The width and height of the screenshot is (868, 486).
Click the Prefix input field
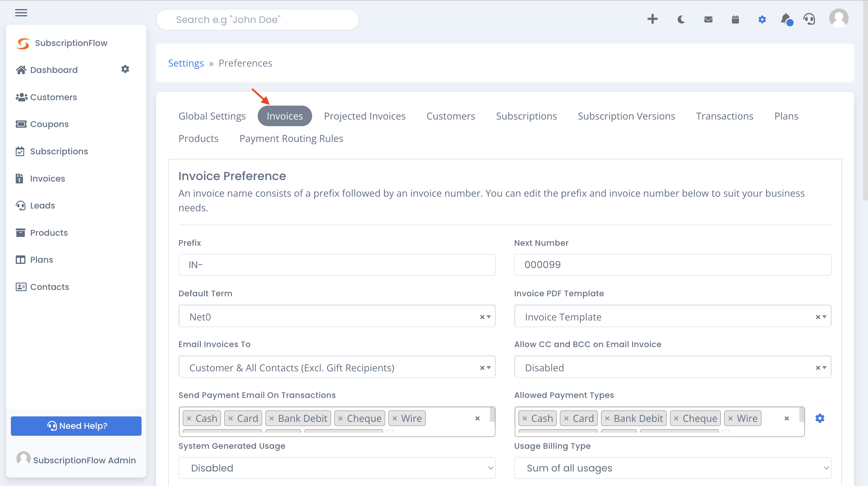coord(337,265)
